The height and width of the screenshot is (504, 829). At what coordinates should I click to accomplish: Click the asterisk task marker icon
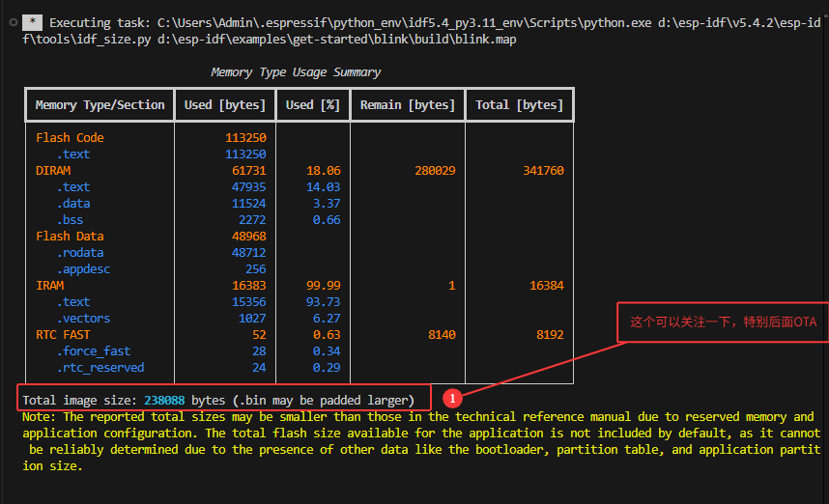point(32,22)
